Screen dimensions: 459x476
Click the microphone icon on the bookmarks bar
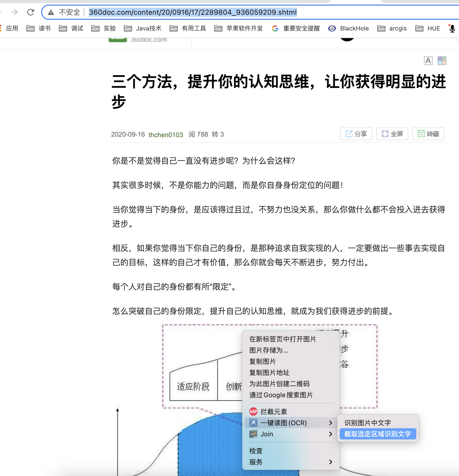coord(452,28)
